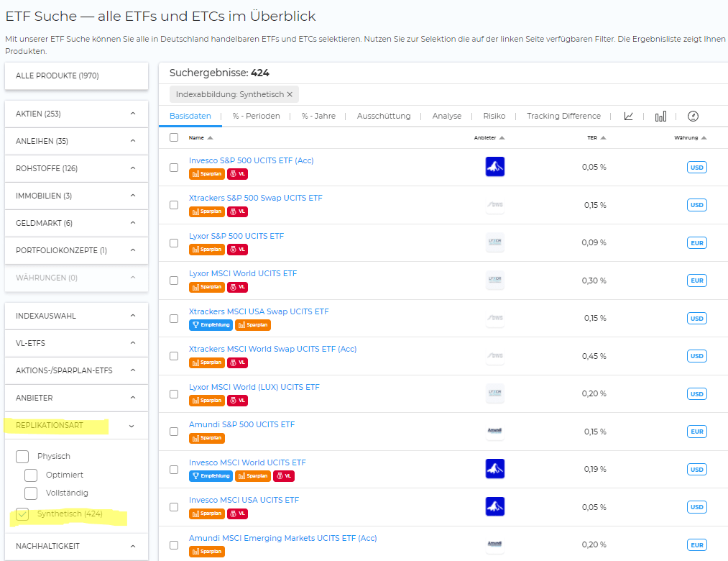This screenshot has width=728, height=561.
Task: Click the ALLE PRODUKTE (1970) button
Action: [77, 76]
